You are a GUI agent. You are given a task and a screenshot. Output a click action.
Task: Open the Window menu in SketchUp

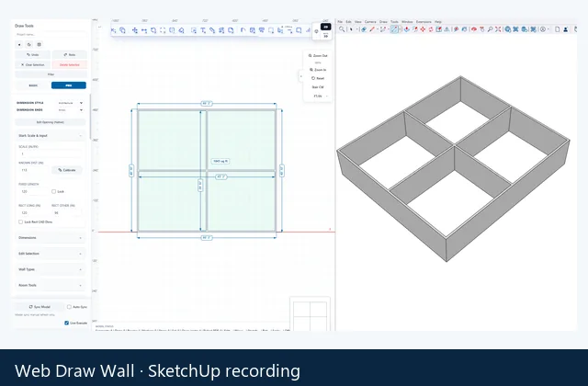(x=407, y=22)
